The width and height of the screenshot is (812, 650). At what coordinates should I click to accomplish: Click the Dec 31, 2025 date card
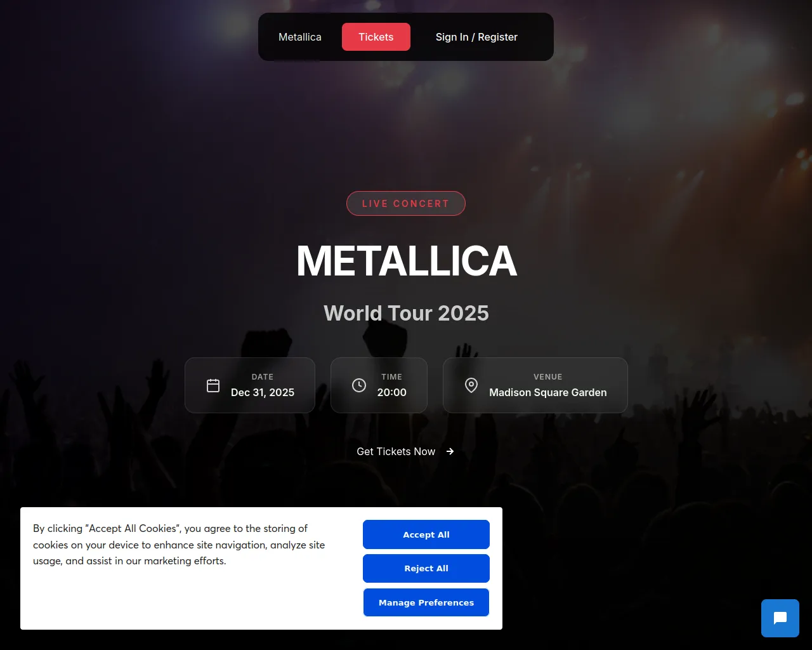tap(250, 385)
